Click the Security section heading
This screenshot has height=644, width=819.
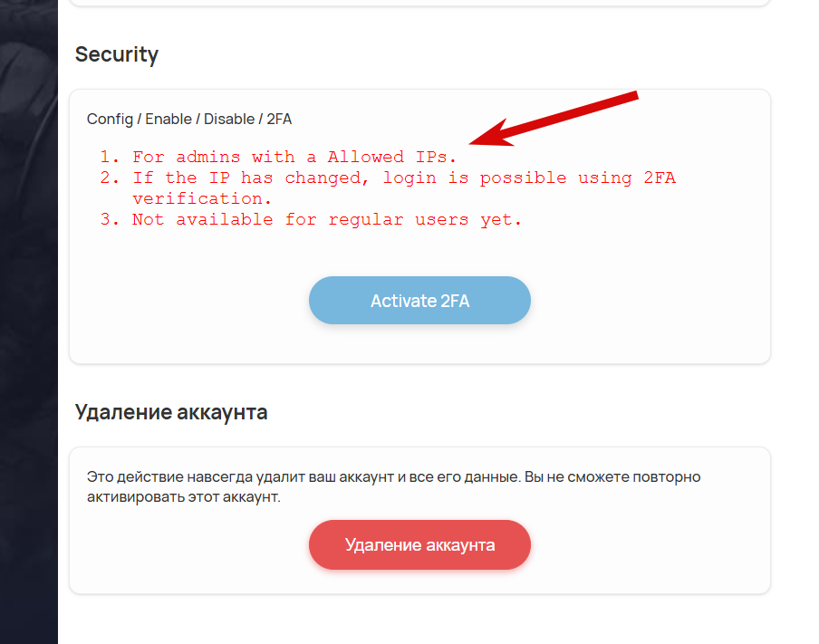[x=117, y=54]
